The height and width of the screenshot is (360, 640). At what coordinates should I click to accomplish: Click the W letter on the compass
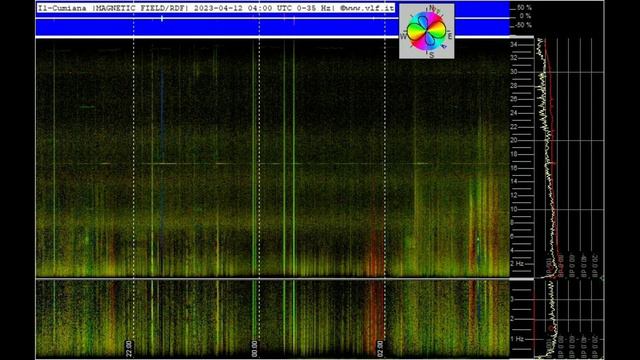click(403, 36)
